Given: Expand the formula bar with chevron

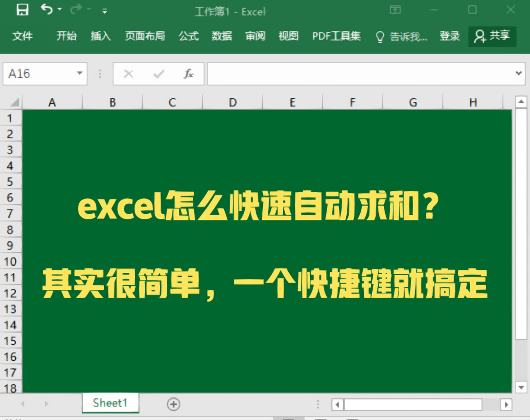Looking at the screenshot, I should pyautogui.click(x=519, y=73).
